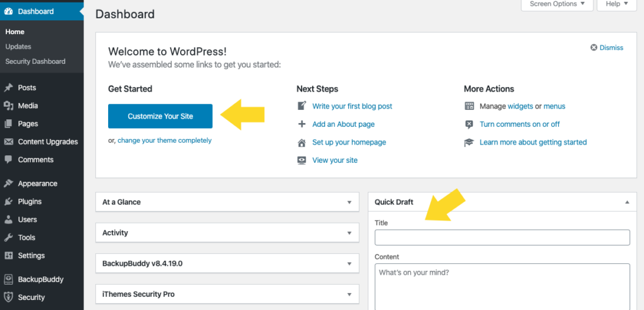Viewport: 644px width, 310px height.
Task: Open the Help dropdown tab
Action: pos(618,4)
